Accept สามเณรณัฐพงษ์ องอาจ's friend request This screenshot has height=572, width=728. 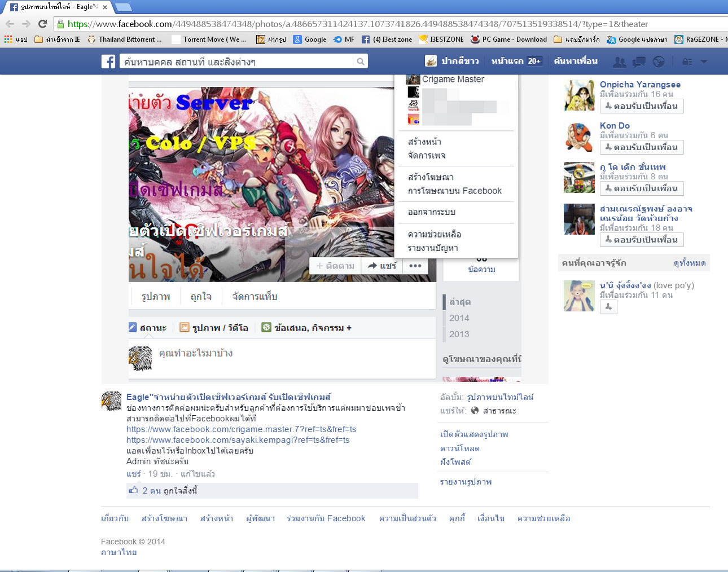tap(642, 240)
